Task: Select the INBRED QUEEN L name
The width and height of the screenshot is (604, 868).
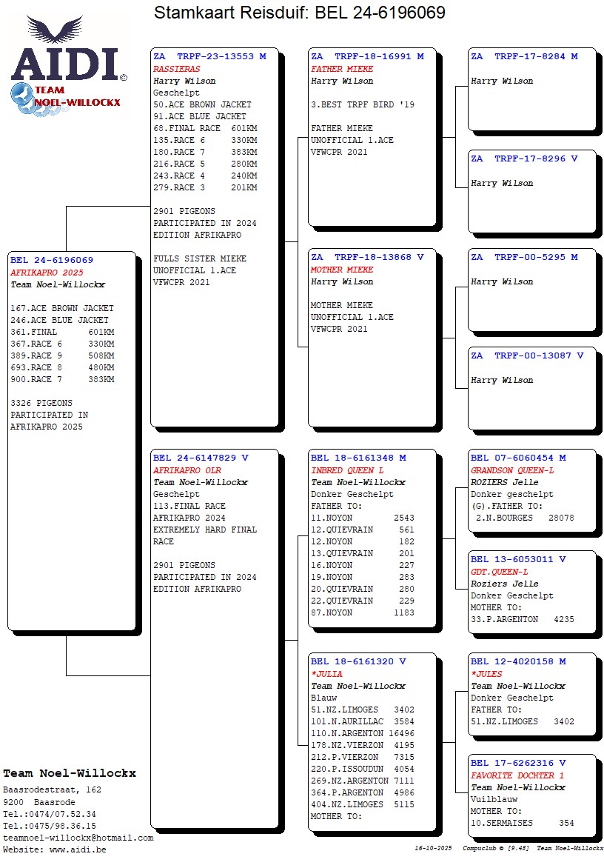Action: click(x=347, y=470)
